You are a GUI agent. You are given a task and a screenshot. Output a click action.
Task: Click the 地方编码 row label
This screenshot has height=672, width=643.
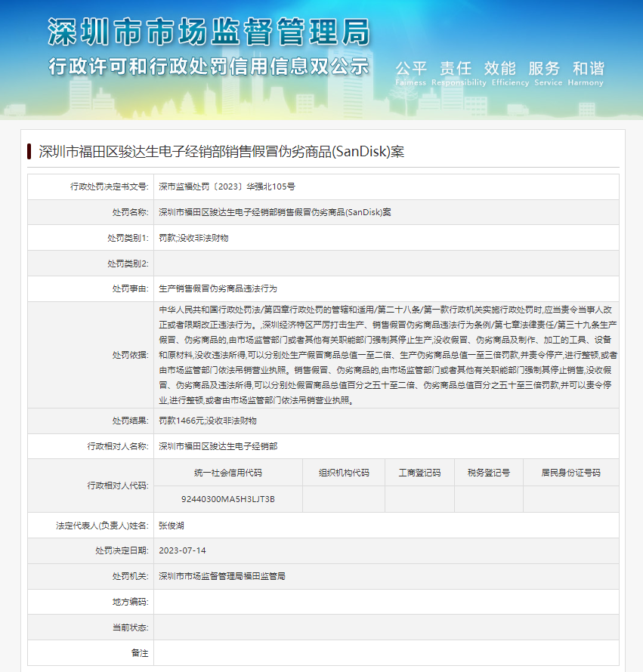pyautogui.click(x=131, y=602)
